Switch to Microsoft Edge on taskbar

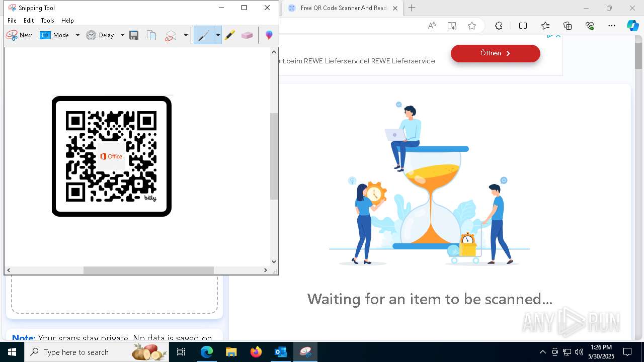point(207,352)
